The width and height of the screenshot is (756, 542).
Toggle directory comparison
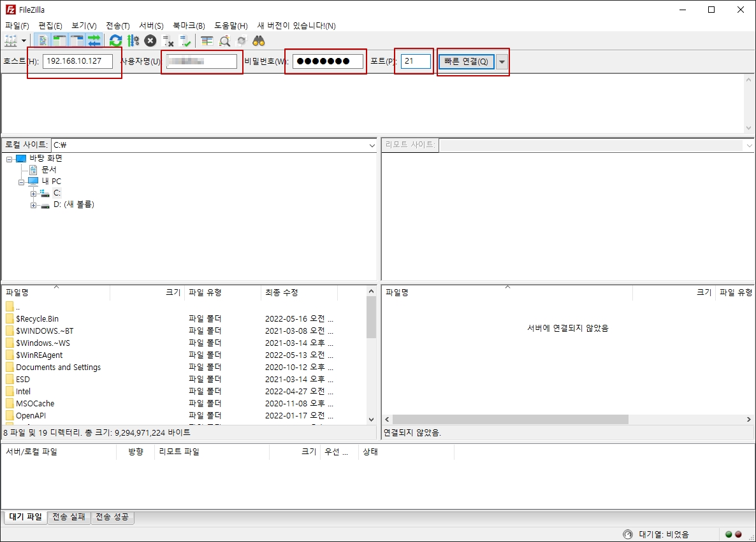(x=224, y=41)
